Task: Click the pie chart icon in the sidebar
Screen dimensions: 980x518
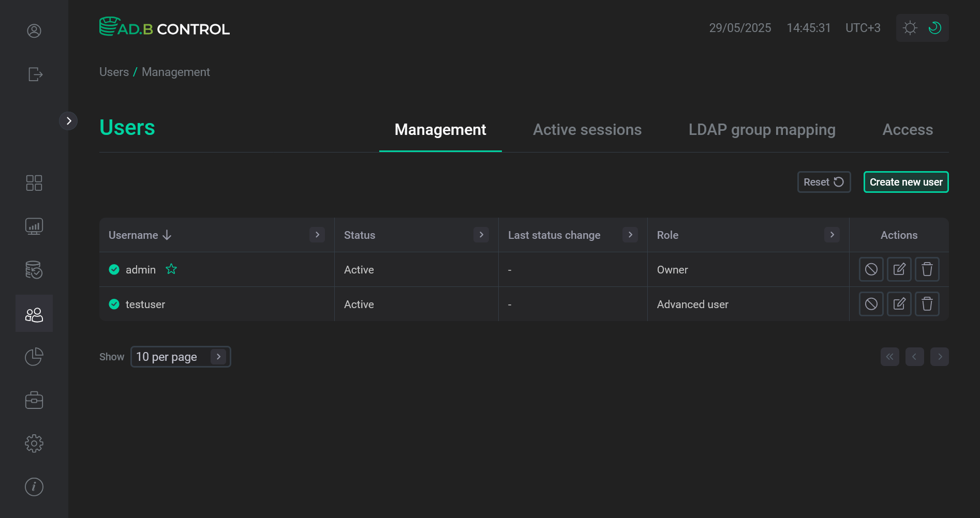Action: pos(34,356)
